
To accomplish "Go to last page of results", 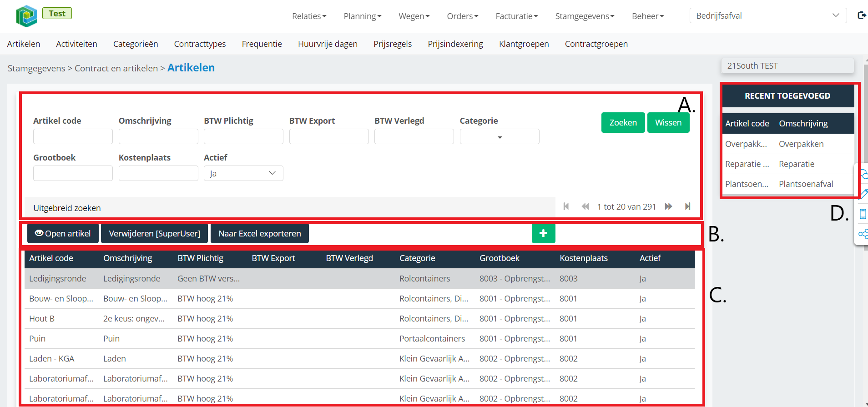I will click(687, 206).
